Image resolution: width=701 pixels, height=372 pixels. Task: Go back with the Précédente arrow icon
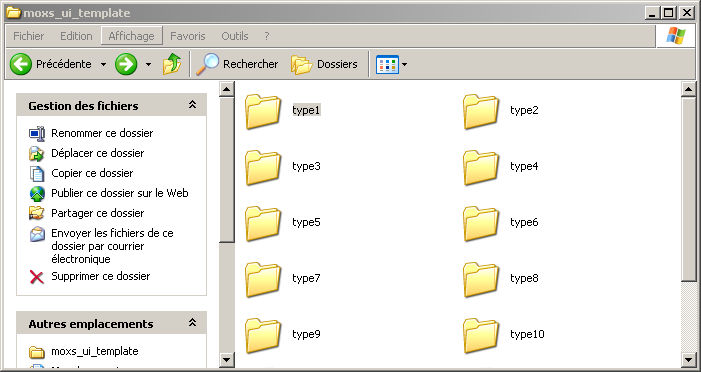(21, 64)
